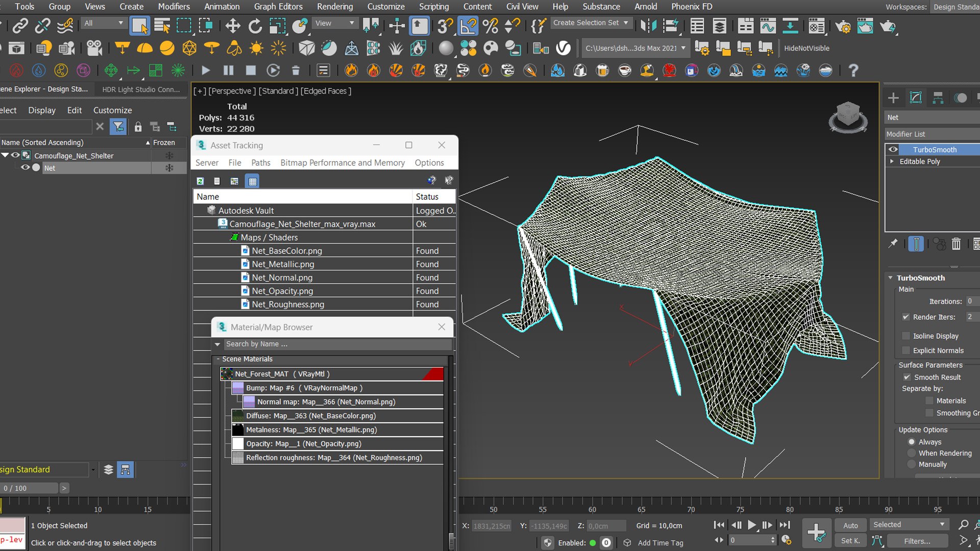Select the Move transform tool
980x551 pixels.
point(233,26)
